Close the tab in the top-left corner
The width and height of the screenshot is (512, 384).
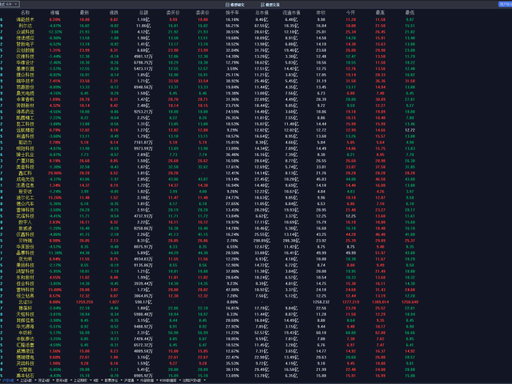(16, 4)
